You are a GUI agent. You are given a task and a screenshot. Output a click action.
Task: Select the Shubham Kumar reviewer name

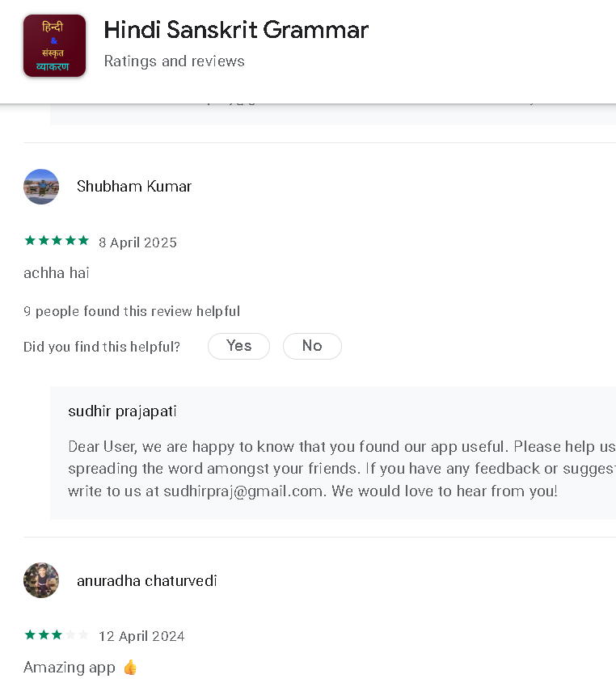pos(134,187)
